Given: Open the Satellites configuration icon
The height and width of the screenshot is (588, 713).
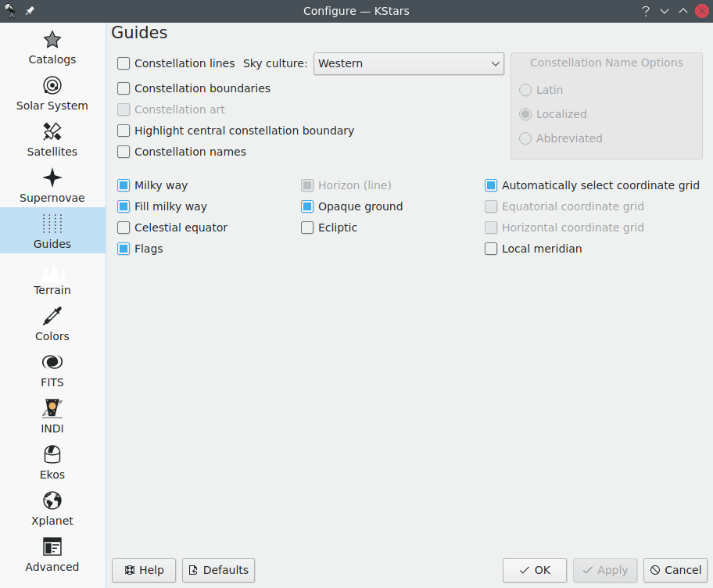Looking at the screenshot, I should (52, 132).
